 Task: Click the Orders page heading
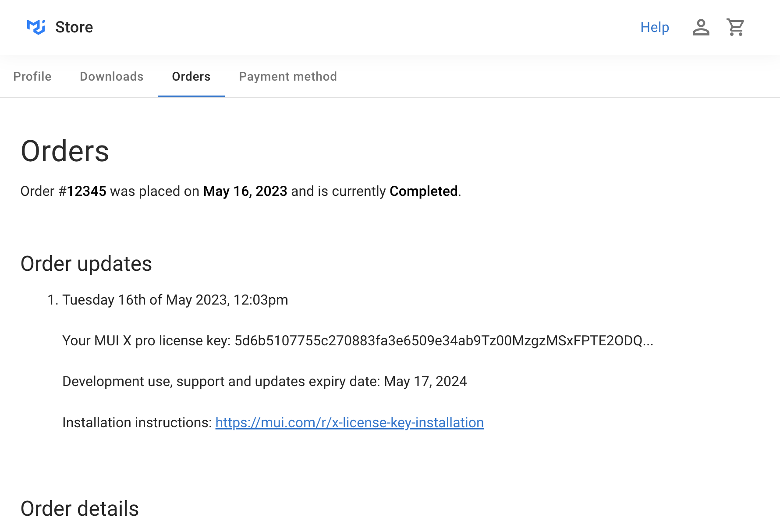(65, 151)
